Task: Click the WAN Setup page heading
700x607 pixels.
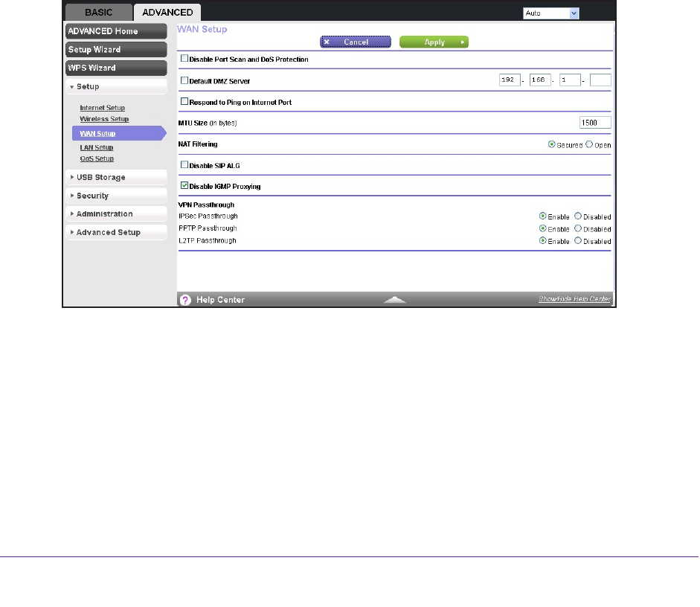Action: click(202, 29)
